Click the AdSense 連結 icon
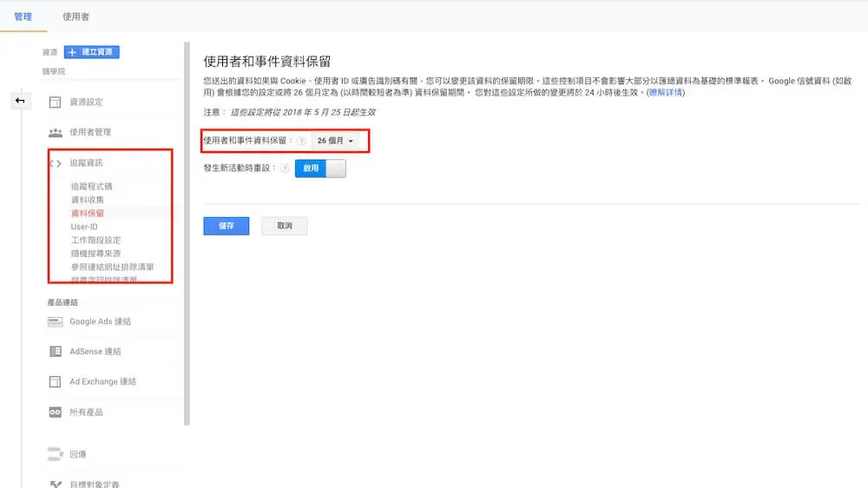 [x=56, y=352]
